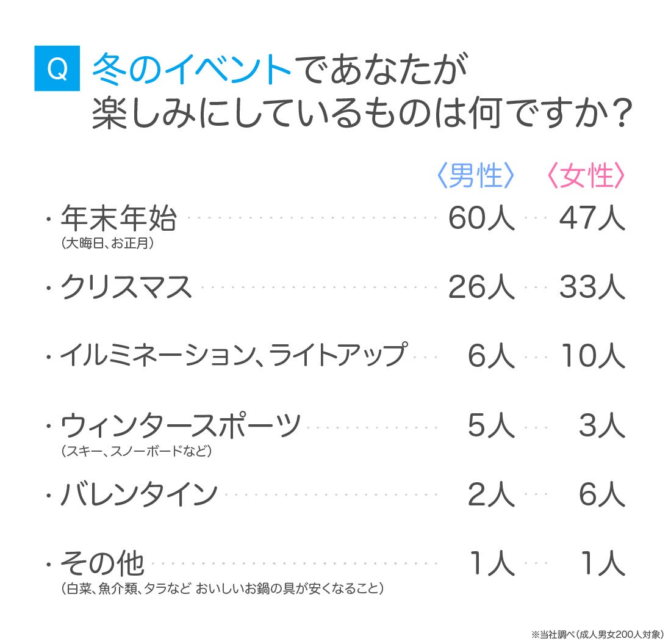Viewport: 671px width, 644px height.
Task: Click the 5人 male count for ウィンタースポーツ
Action: point(491,425)
